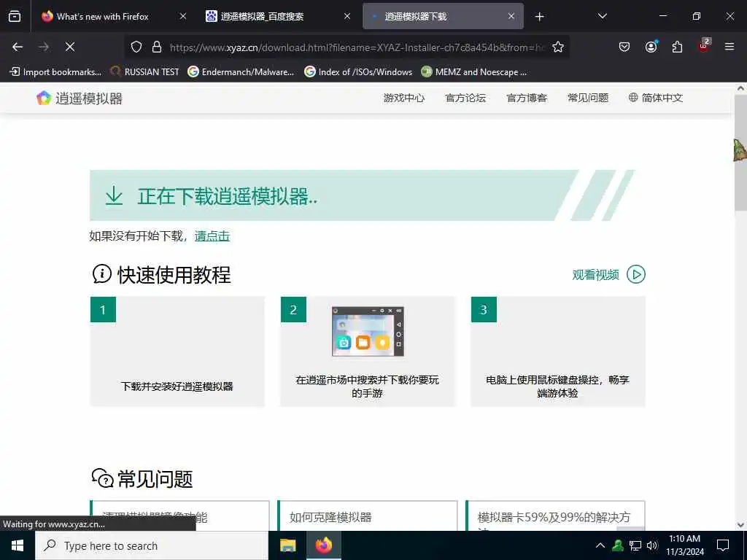Viewport: 747px width, 560px height.
Task: Click Firefox taskbar icon
Action: click(x=323, y=545)
